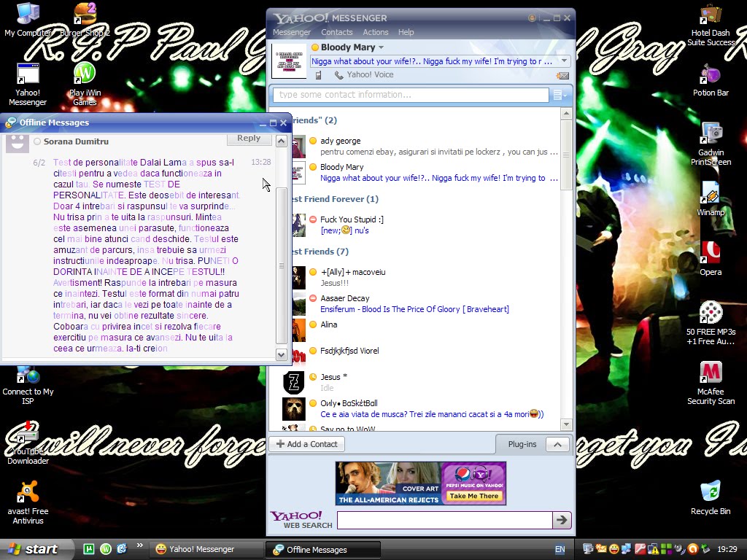Launch Burger Shop 2 desktop shortcut

(x=85, y=19)
